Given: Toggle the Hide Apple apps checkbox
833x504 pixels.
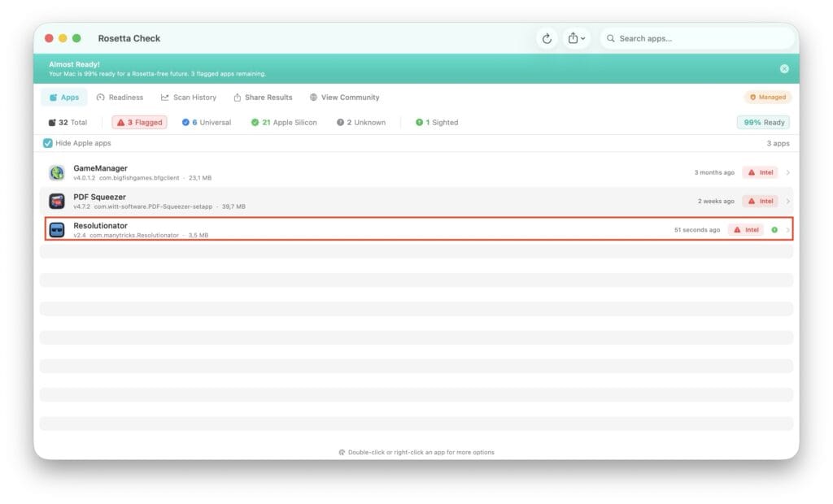Looking at the screenshot, I should tap(48, 143).
